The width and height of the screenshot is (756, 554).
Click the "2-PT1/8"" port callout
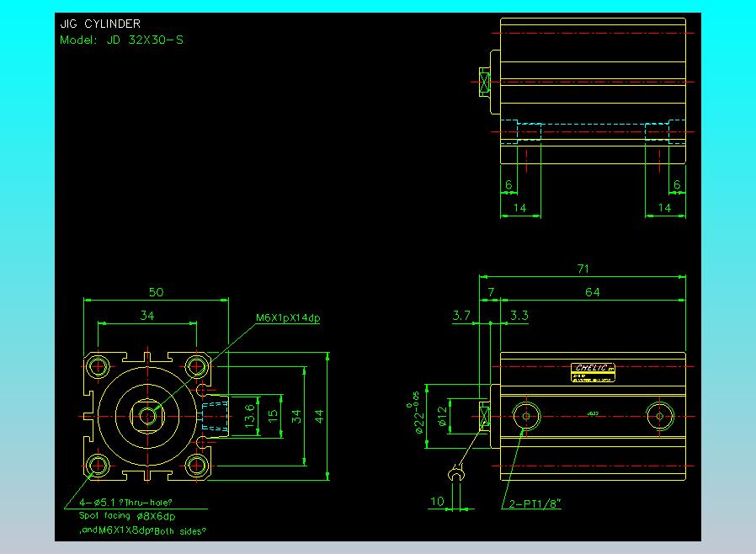[535, 503]
